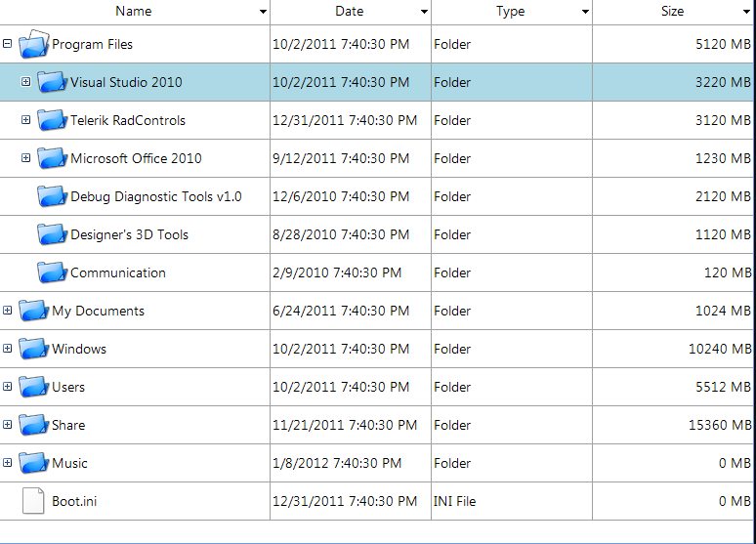Image resolution: width=756 pixels, height=544 pixels.
Task: Open the Name column filter dropdown
Action: coord(263,12)
